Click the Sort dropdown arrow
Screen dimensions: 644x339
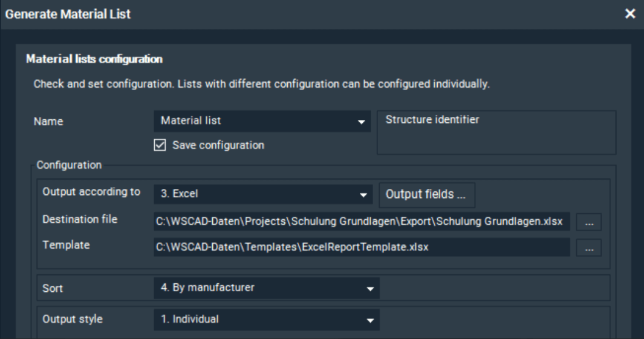pyautogui.click(x=370, y=289)
